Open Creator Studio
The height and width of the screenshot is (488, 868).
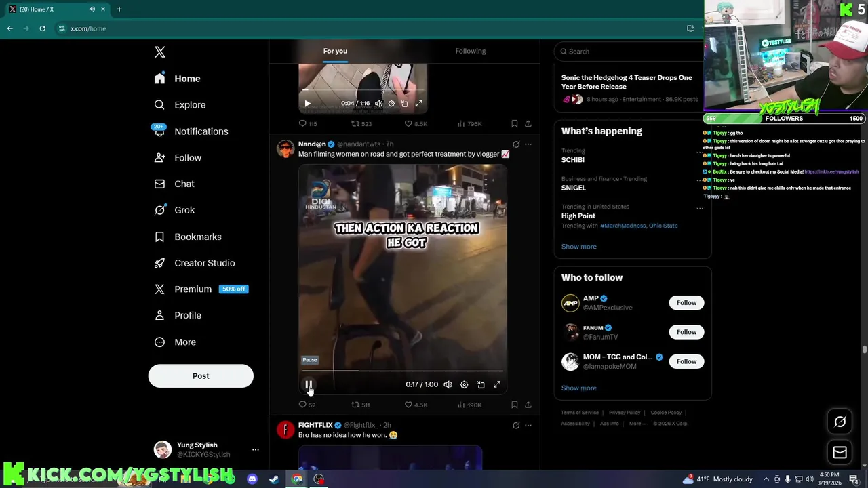click(x=195, y=263)
